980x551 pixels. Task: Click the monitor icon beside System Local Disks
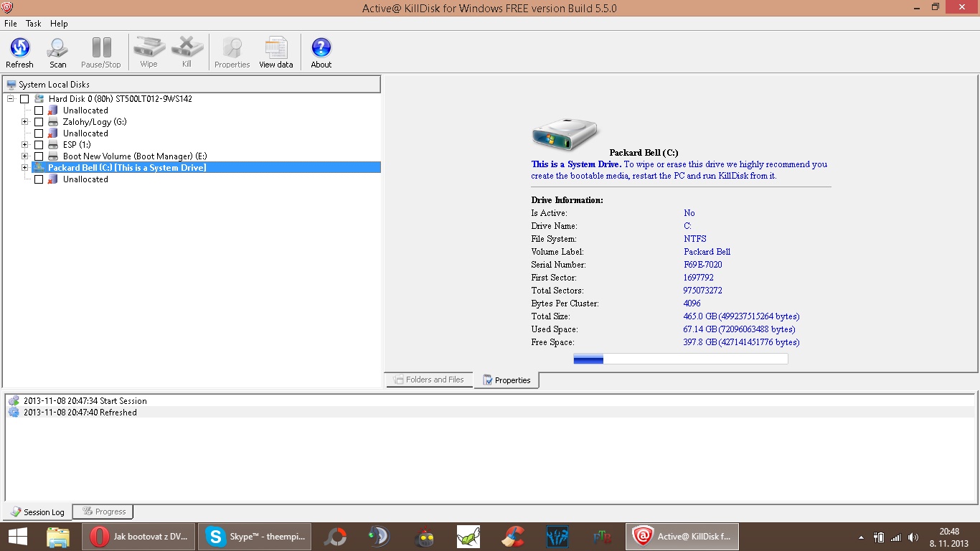[11, 85]
